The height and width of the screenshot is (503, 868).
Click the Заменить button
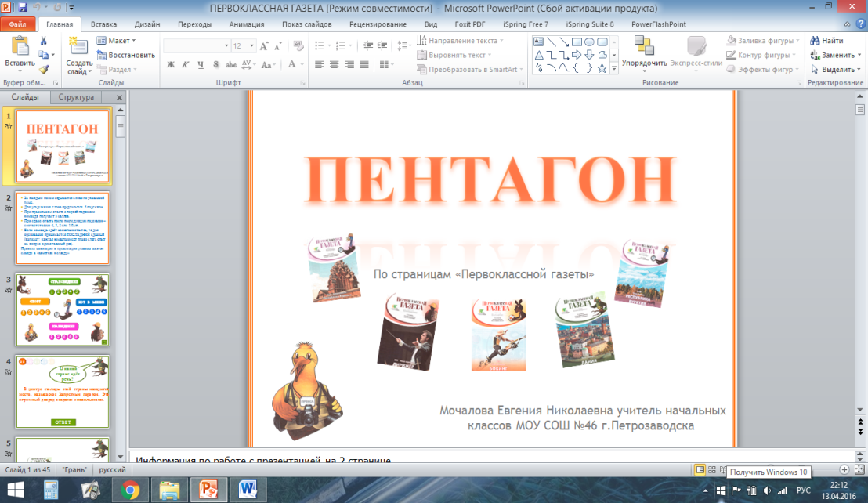point(835,55)
